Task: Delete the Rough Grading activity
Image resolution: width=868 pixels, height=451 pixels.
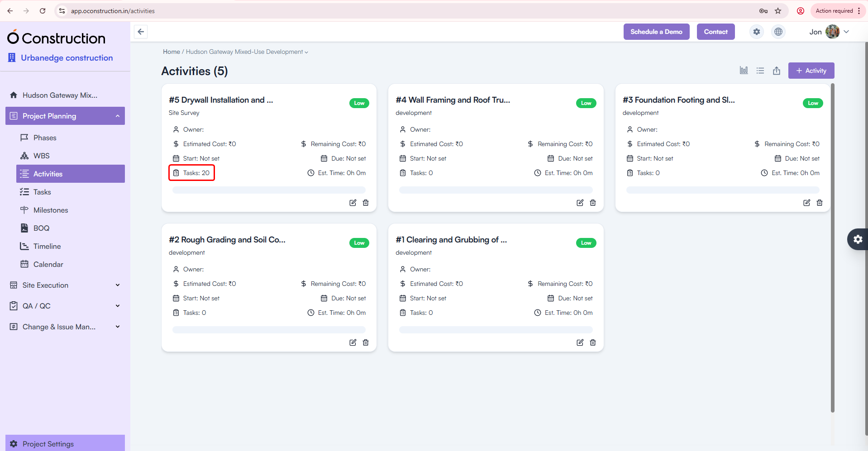Action: click(365, 342)
